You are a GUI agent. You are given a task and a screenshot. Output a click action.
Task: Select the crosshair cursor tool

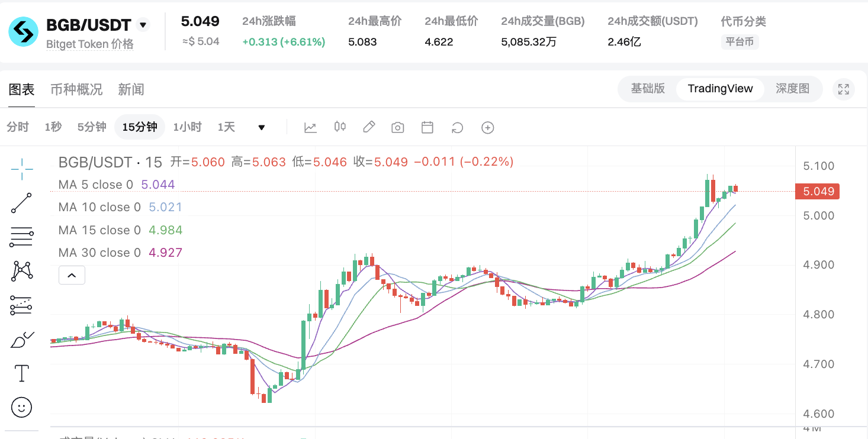pos(22,169)
